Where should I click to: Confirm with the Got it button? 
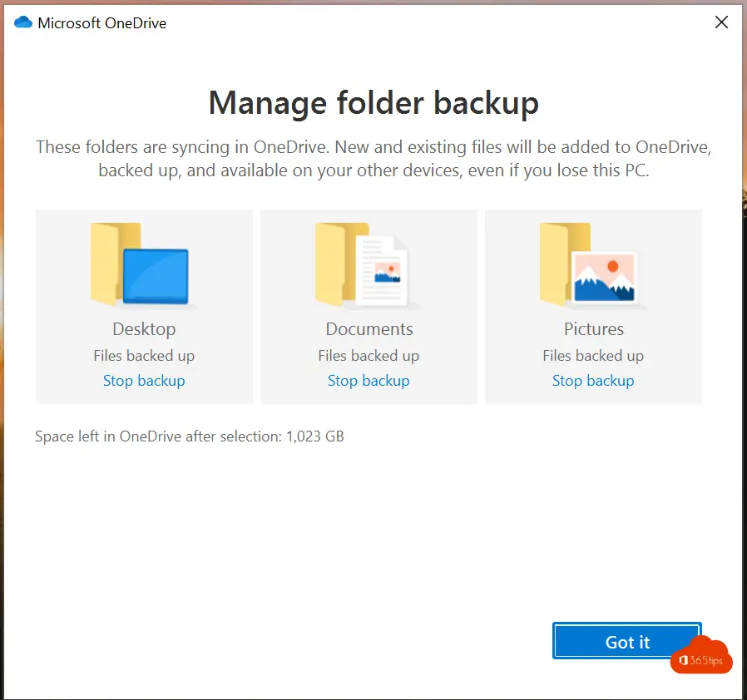(627, 641)
